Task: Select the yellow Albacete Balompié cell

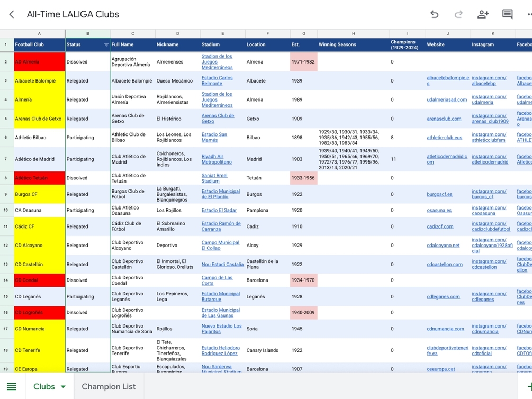Action: (x=39, y=81)
